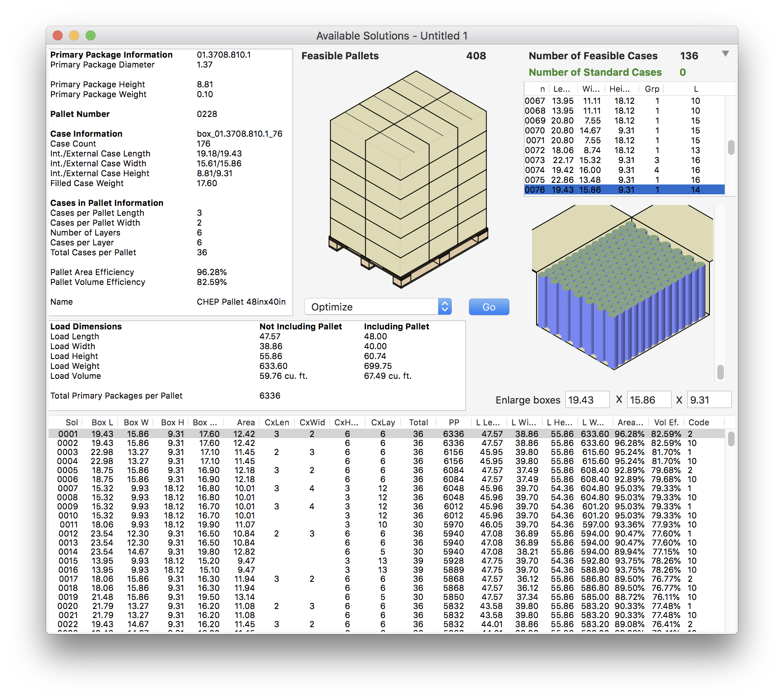Select feasible case row 0067

pyautogui.click(x=624, y=101)
